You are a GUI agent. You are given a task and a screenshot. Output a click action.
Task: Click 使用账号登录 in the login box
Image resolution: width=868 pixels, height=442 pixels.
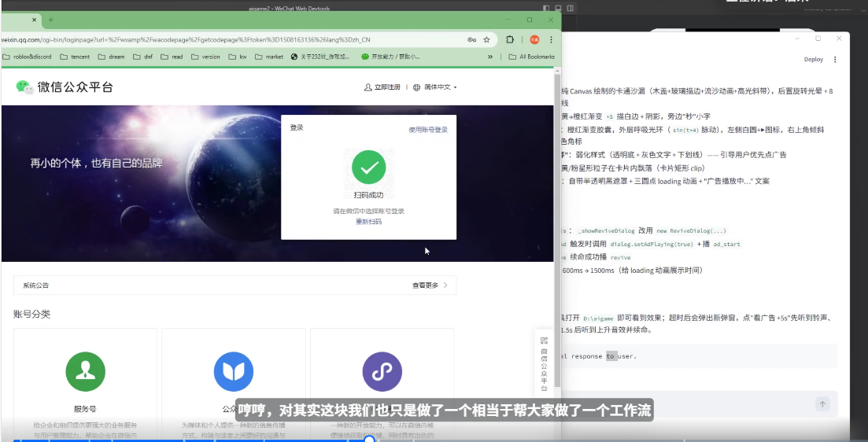(428, 130)
